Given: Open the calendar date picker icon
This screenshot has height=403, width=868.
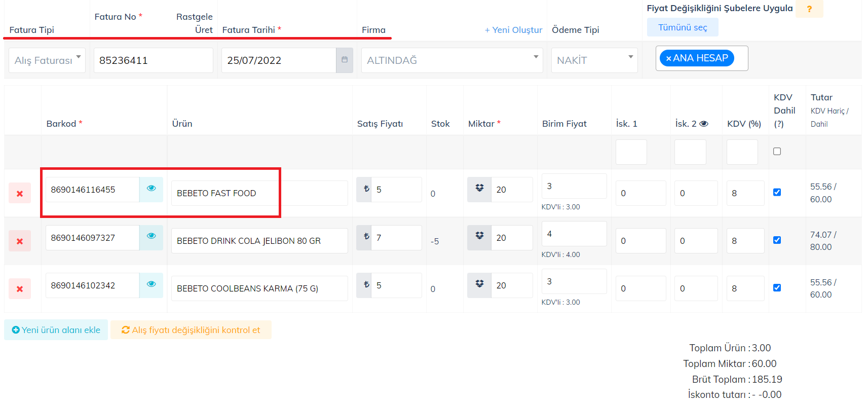Looking at the screenshot, I should [x=345, y=60].
